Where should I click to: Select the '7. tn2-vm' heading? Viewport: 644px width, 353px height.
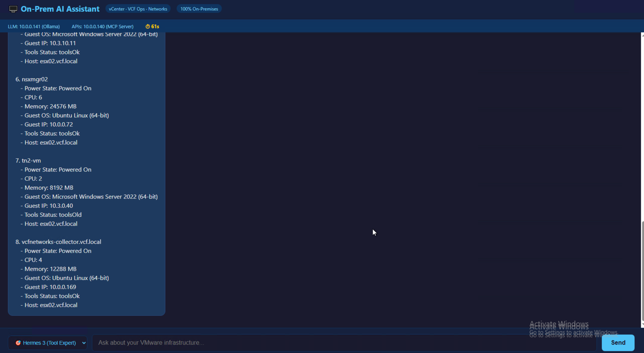28,161
